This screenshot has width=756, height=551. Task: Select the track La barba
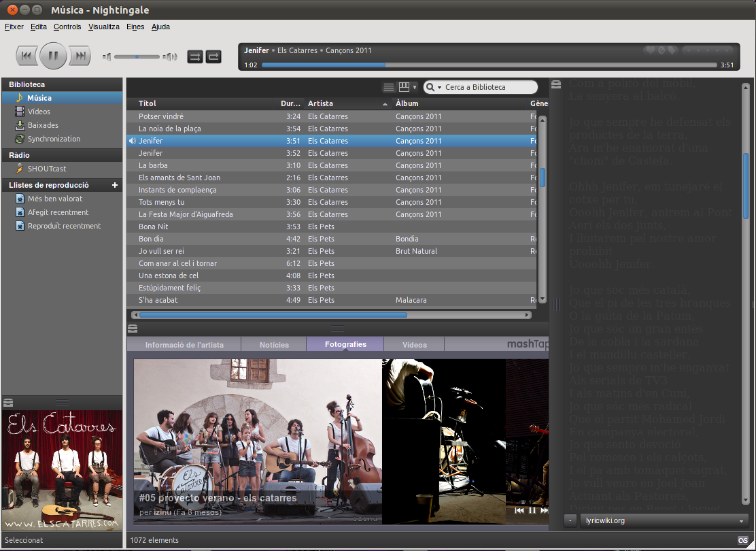click(332, 165)
